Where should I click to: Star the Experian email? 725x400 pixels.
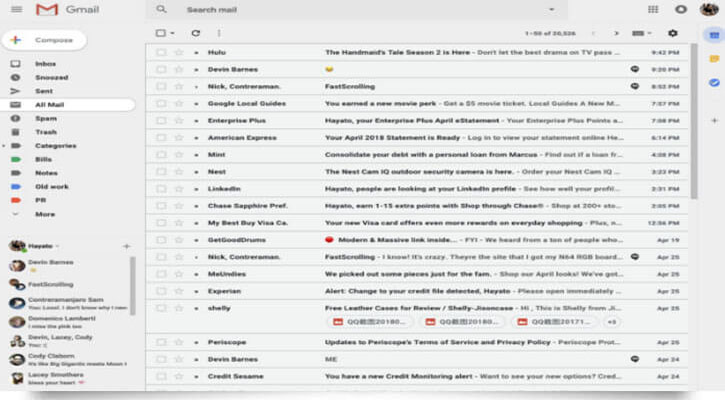pos(178,291)
